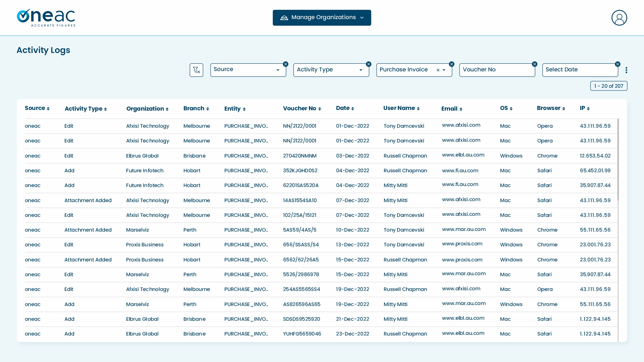Open the www.afxisi.com email link
Screen dimensions: 644x362
point(461,125)
